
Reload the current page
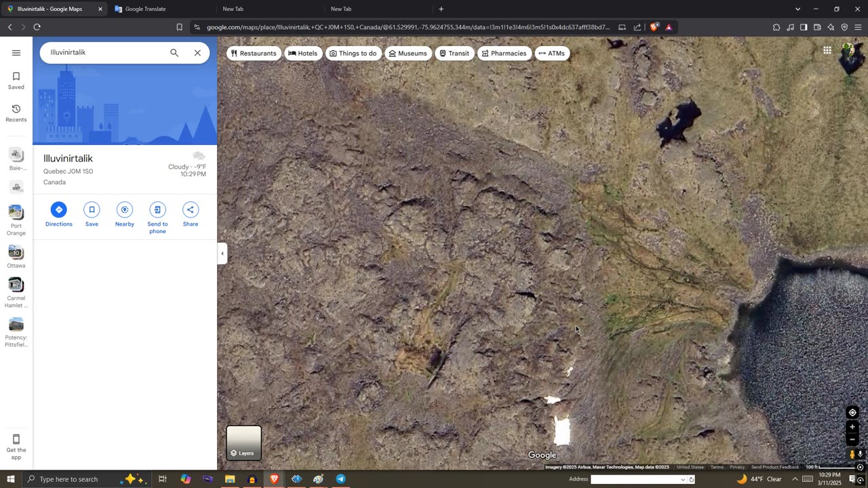37,27
